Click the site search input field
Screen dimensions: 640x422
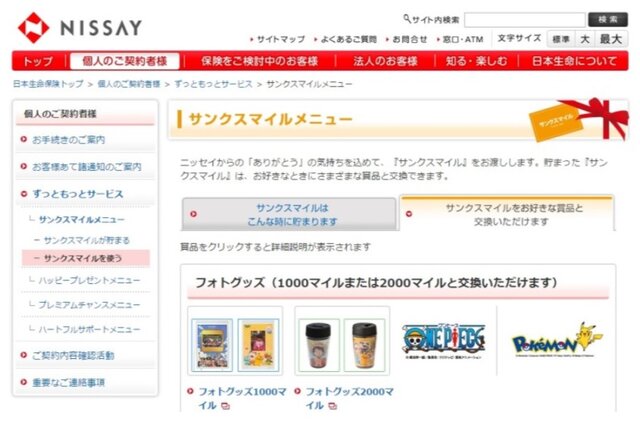[525, 20]
